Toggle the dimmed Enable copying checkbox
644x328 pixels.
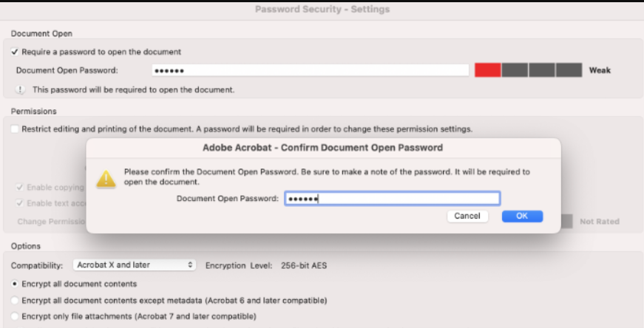pyautogui.click(x=20, y=188)
